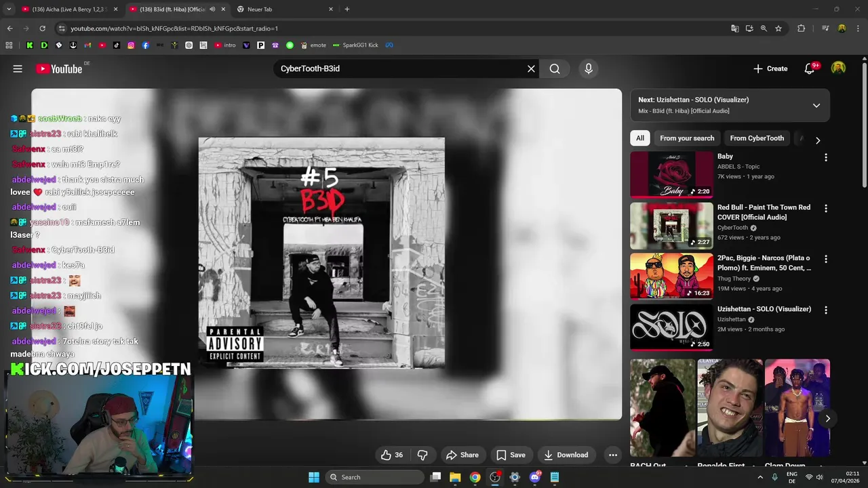Play Baby by ABDEL S thumbnail
Image resolution: width=868 pixels, height=488 pixels.
671,174
